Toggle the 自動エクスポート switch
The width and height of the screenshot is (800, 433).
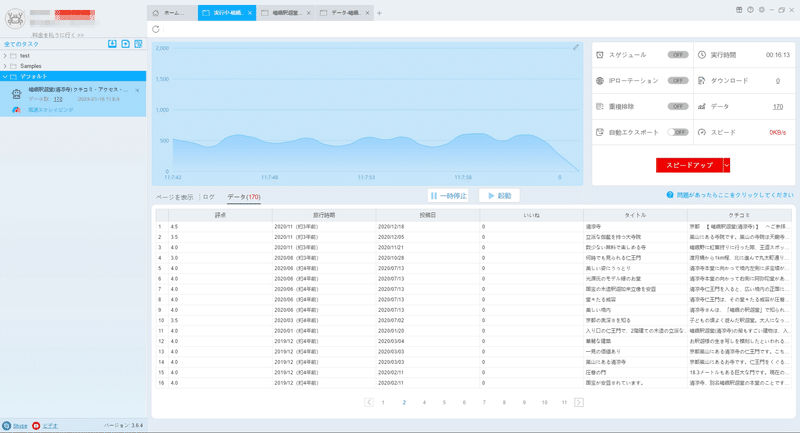678,132
